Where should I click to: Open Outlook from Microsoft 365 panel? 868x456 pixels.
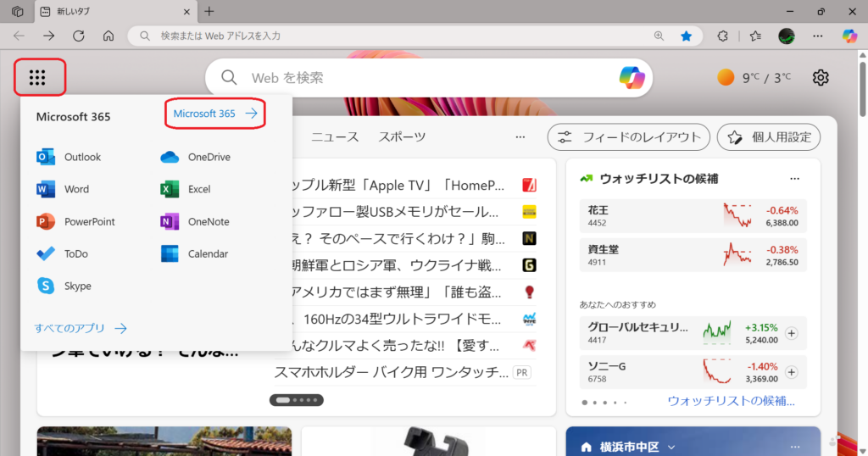[69, 157]
